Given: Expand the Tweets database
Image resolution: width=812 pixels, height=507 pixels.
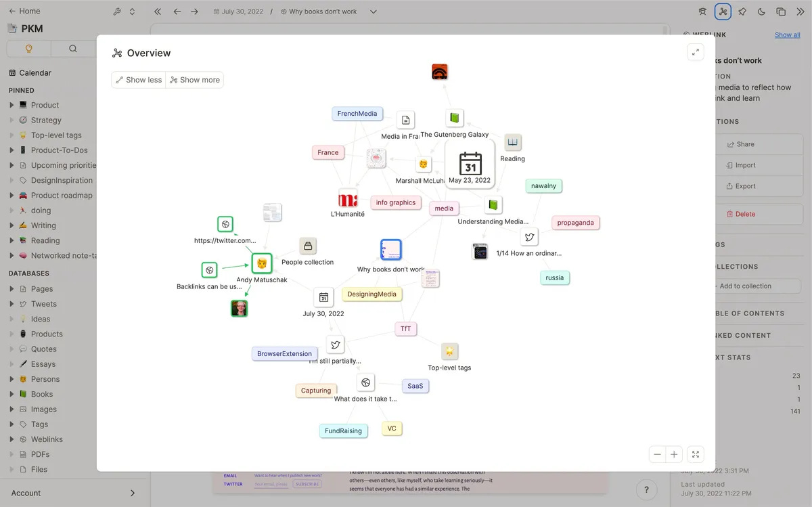Looking at the screenshot, I should [12, 304].
